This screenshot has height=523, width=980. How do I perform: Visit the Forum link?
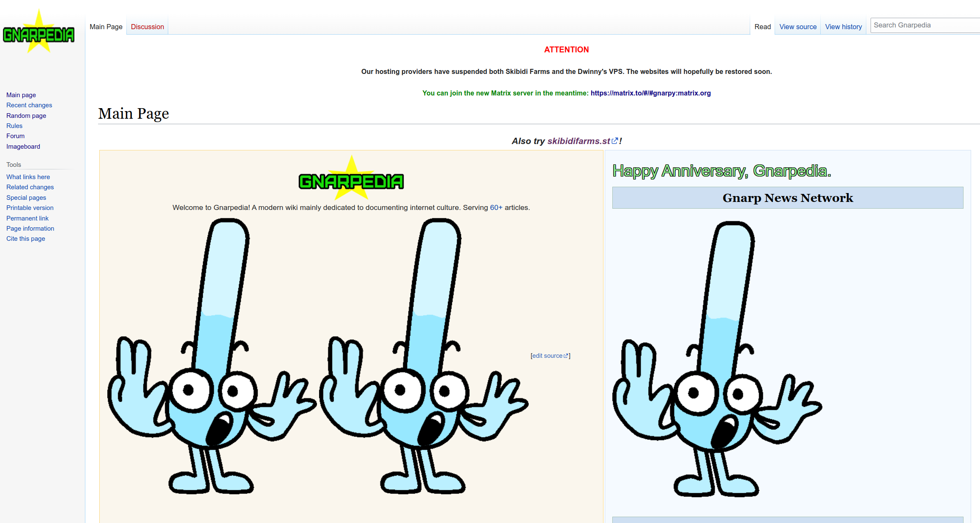point(16,136)
